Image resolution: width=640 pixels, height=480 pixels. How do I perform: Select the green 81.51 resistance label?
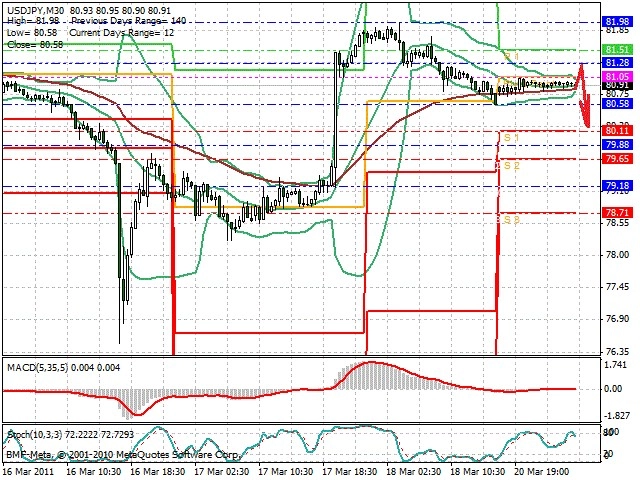pos(617,50)
